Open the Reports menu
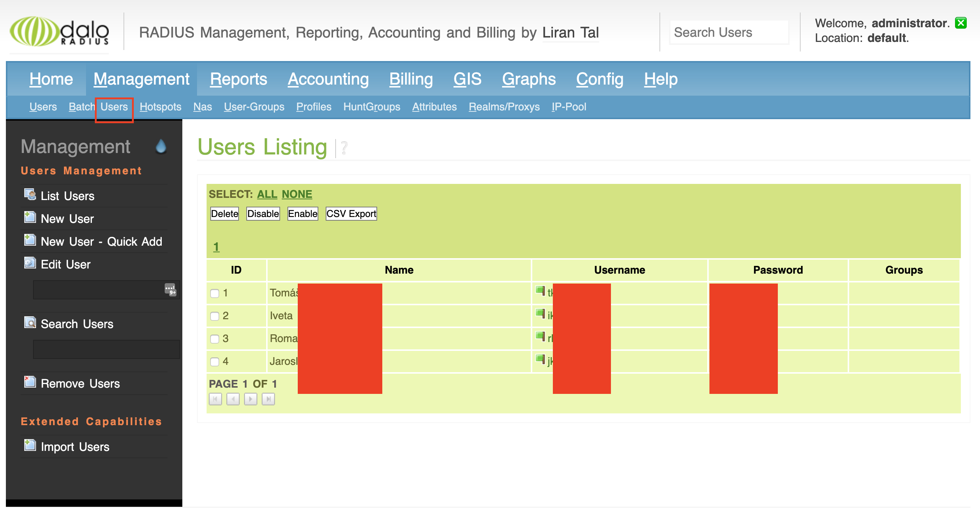Image resolution: width=980 pixels, height=509 pixels. click(x=238, y=79)
